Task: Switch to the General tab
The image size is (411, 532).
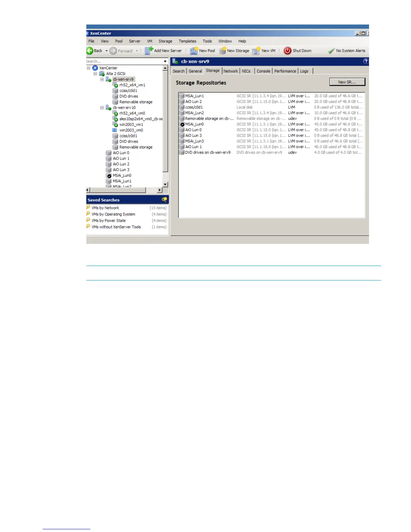Action: [195, 71]
